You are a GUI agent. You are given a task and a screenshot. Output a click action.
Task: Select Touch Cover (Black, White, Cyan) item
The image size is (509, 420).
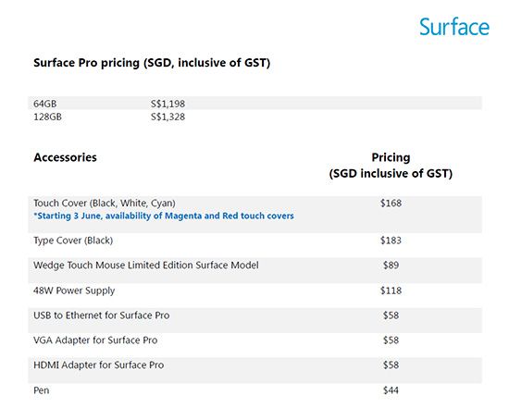[x=105, y=204]
